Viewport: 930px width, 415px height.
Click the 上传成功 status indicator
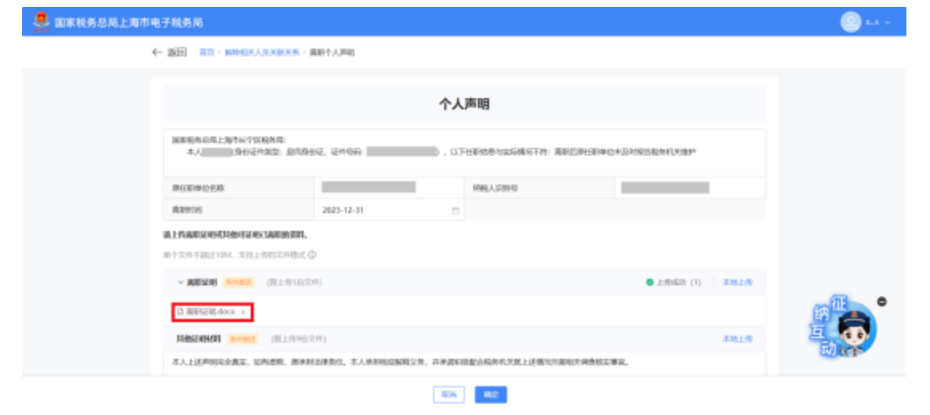[x=673, y=283]
